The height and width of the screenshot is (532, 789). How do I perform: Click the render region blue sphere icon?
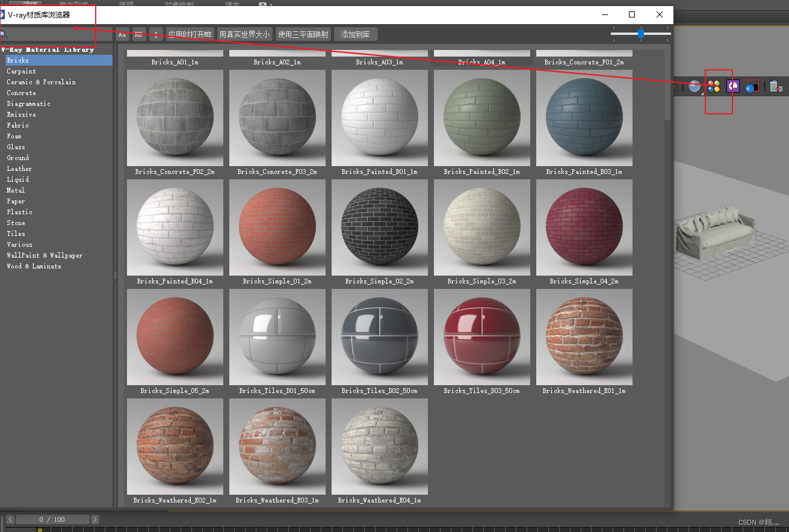(x=752, y=86)
